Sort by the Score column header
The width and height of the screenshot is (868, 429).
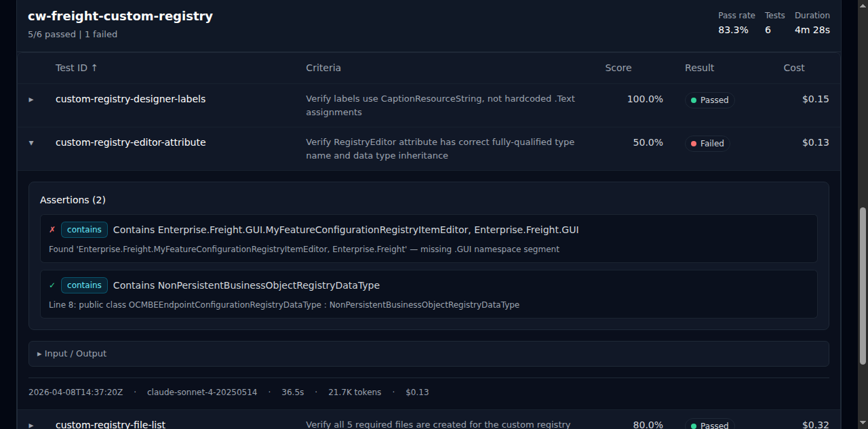(x=618, y=68)
